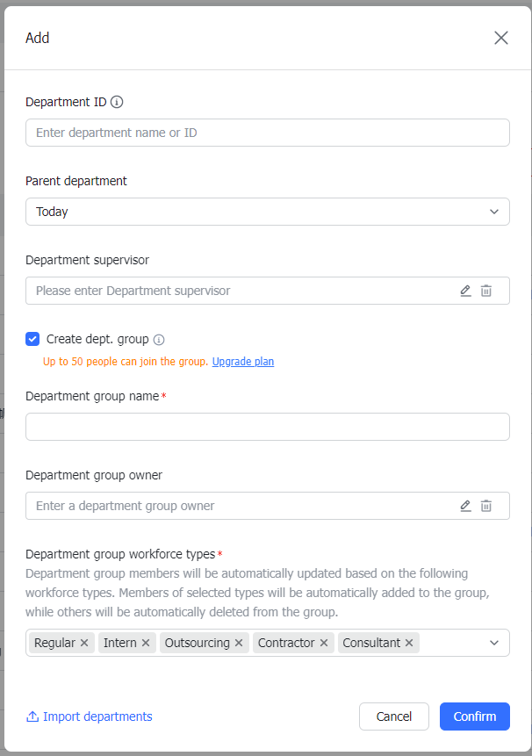The image size is (532, 756).
Task: Click the Department ID input field
Action: pos(268,132)
